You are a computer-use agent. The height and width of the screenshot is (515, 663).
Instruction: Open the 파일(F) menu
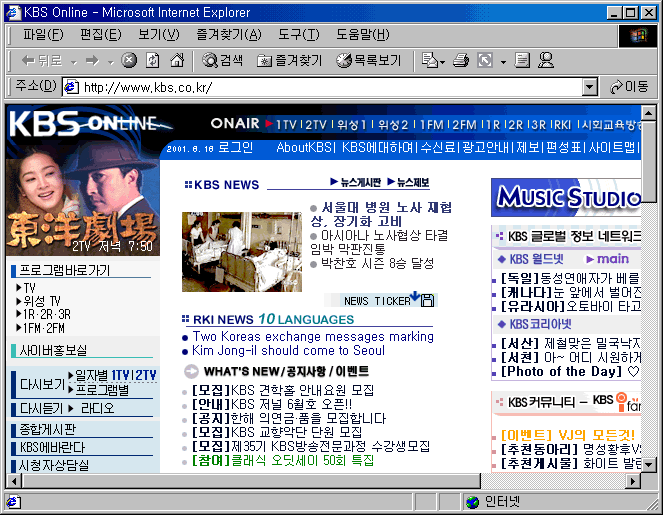pos(43,35)
